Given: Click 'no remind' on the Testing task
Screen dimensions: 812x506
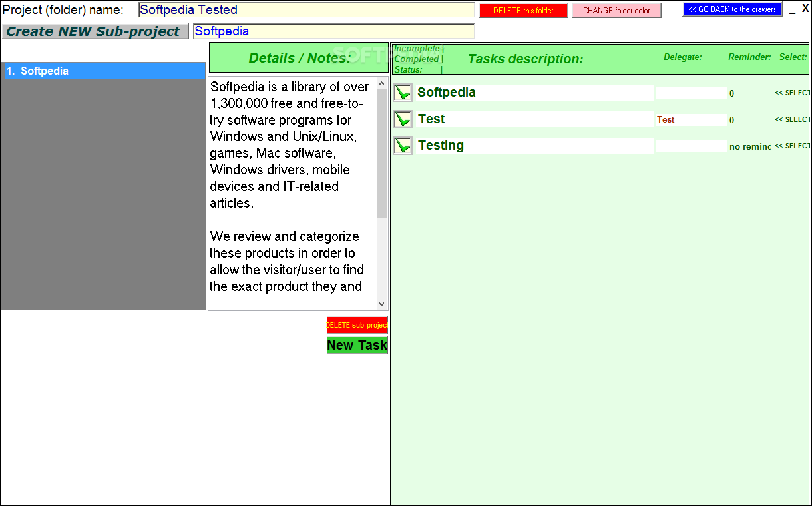Looking at the screenshot, I should tap(751, 146).
